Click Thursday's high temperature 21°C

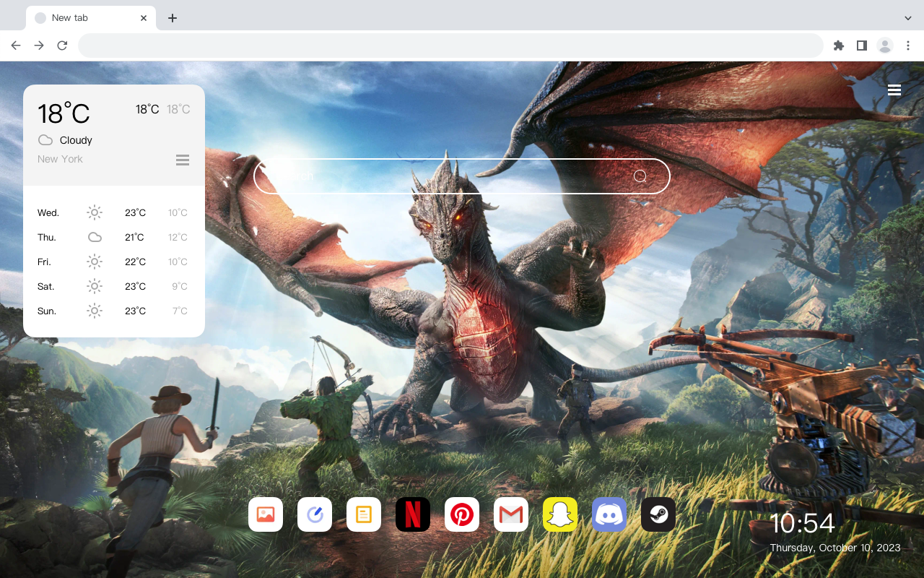click(134, 237)
